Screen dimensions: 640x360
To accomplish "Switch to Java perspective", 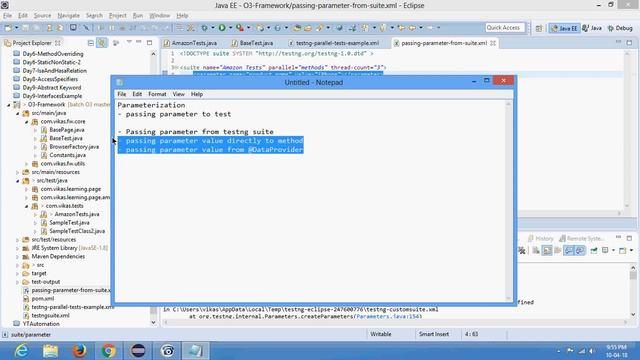I will (592, 28).
